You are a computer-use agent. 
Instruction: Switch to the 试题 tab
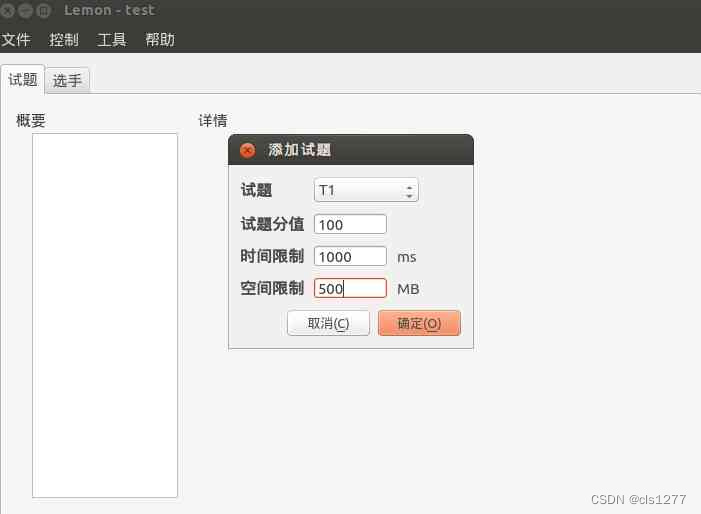coord(23,80)
